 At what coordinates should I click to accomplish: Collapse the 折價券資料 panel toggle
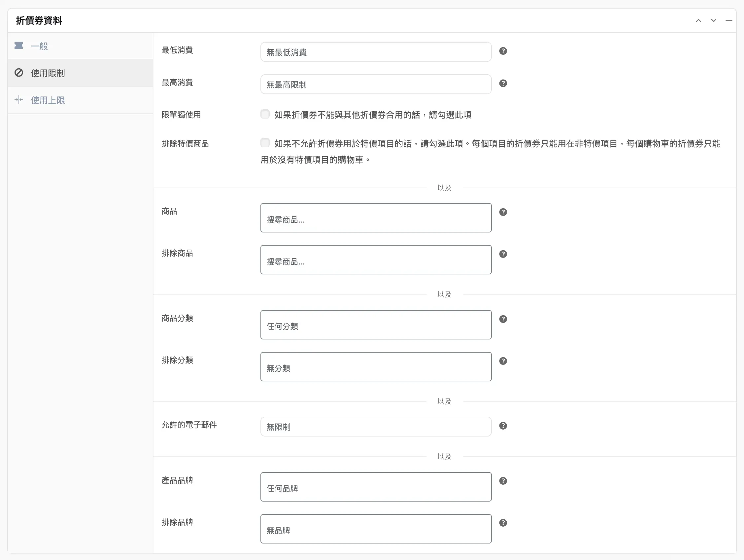coord(728,20)
